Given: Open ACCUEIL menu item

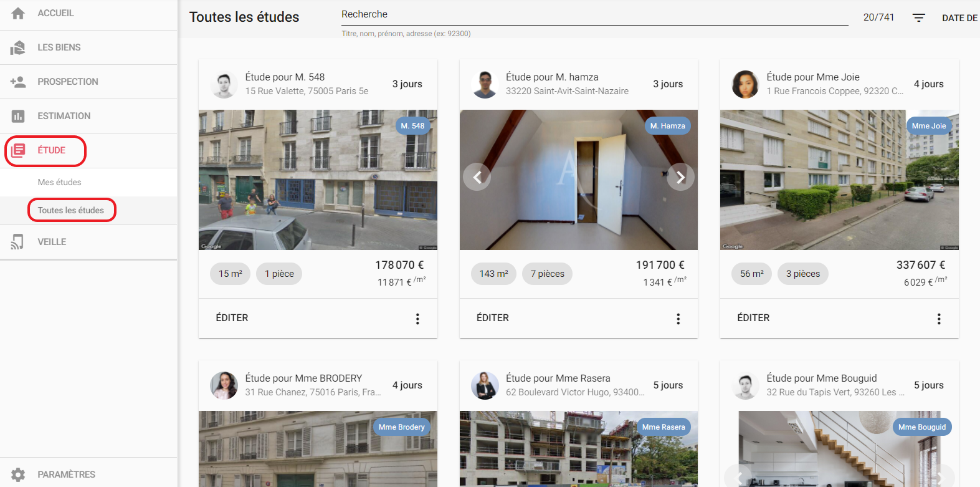Looking at the screenshot, I should 88,13.
